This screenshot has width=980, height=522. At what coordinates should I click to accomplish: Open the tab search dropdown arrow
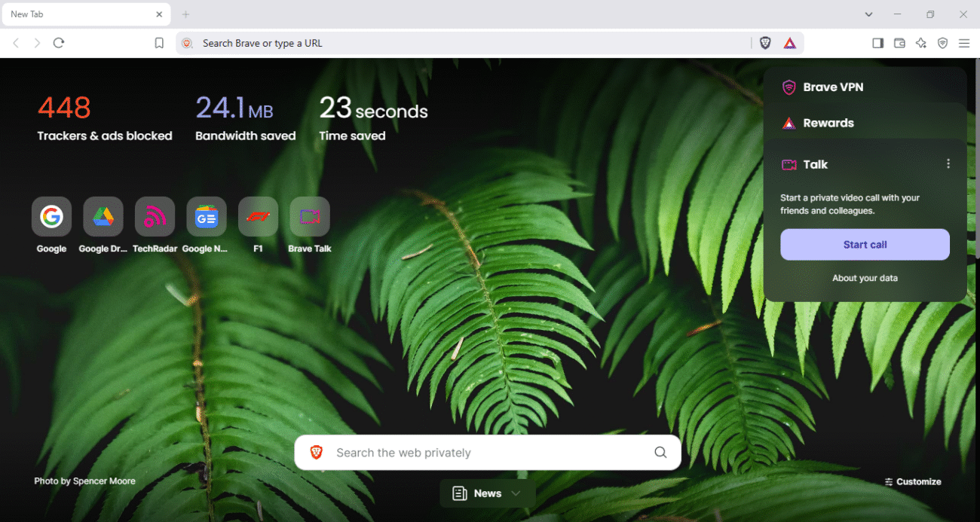[868, 14]
